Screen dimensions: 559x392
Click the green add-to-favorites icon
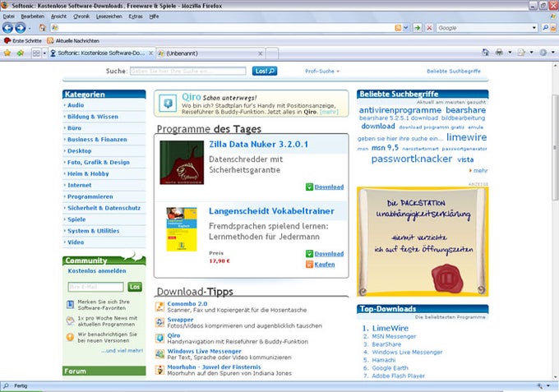(x=21, y=53)
